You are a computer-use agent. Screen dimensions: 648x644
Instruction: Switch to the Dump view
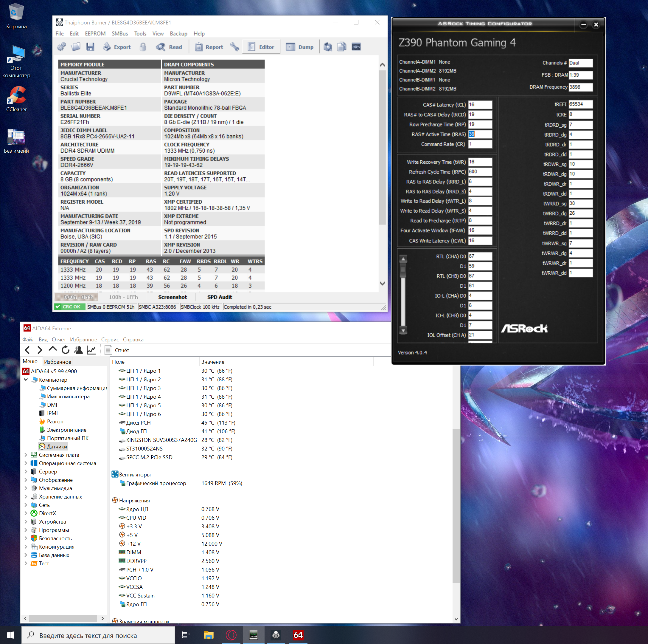pyautogui.click(x=300, y=47)
